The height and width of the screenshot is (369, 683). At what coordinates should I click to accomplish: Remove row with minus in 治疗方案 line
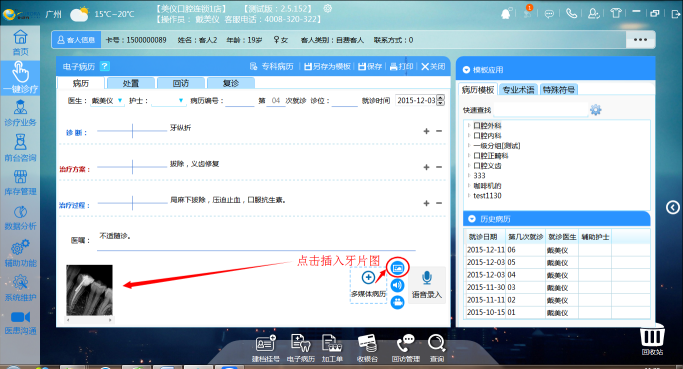[439, 167]
